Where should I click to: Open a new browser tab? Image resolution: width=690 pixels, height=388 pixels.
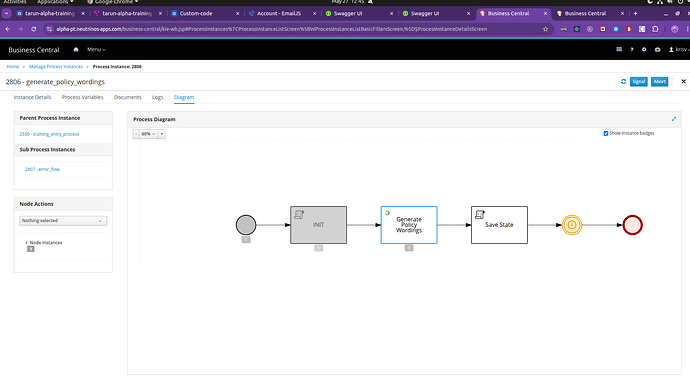click(635, 13)
